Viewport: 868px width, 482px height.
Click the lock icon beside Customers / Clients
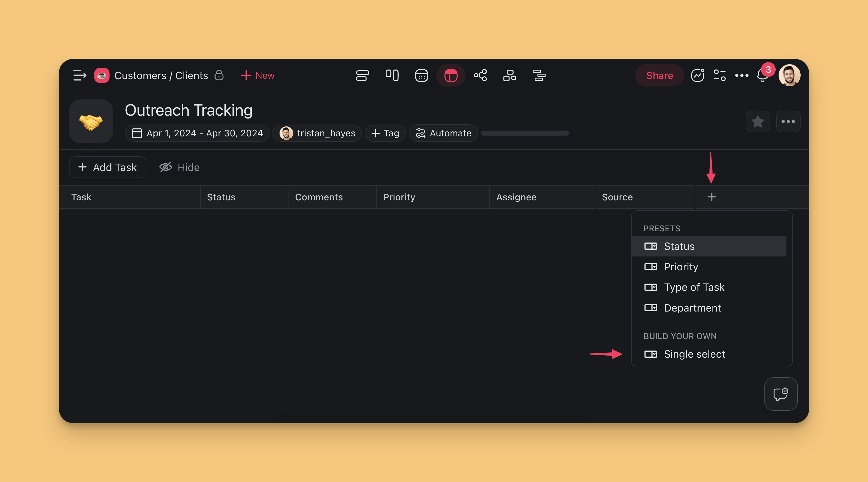coord(219,75)
